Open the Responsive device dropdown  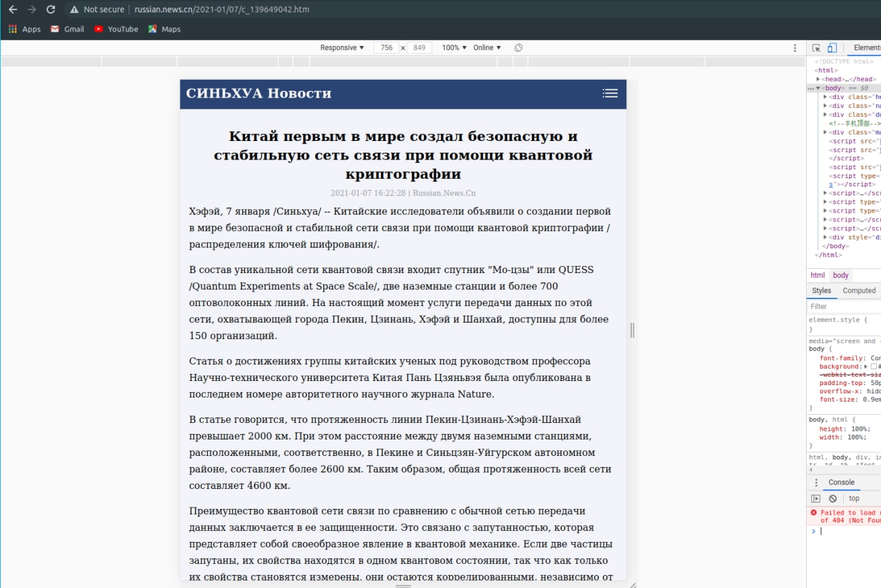click(x=343, y=47)
